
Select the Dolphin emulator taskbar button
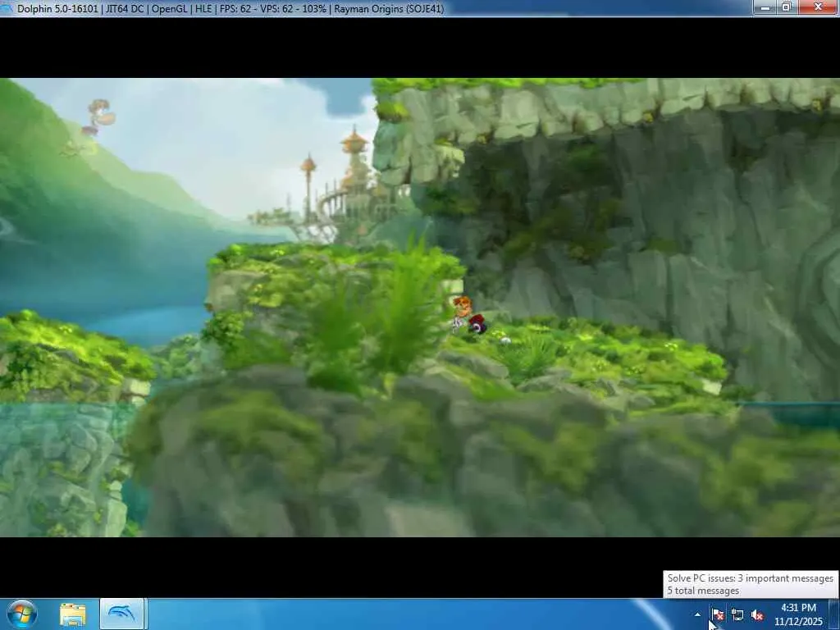tap(121, 614)
